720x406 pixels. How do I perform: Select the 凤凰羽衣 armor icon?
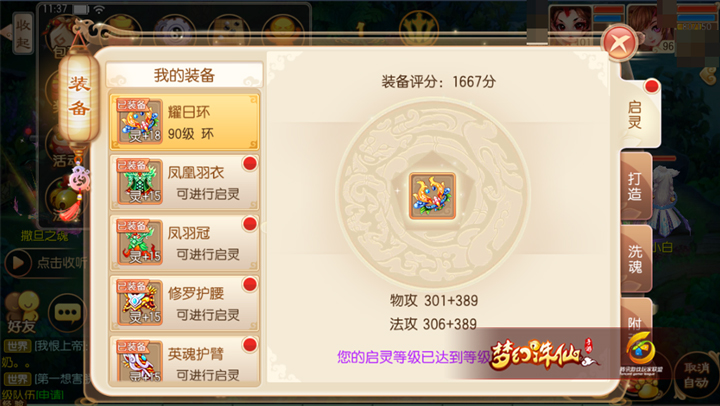(x=140, y=182)
